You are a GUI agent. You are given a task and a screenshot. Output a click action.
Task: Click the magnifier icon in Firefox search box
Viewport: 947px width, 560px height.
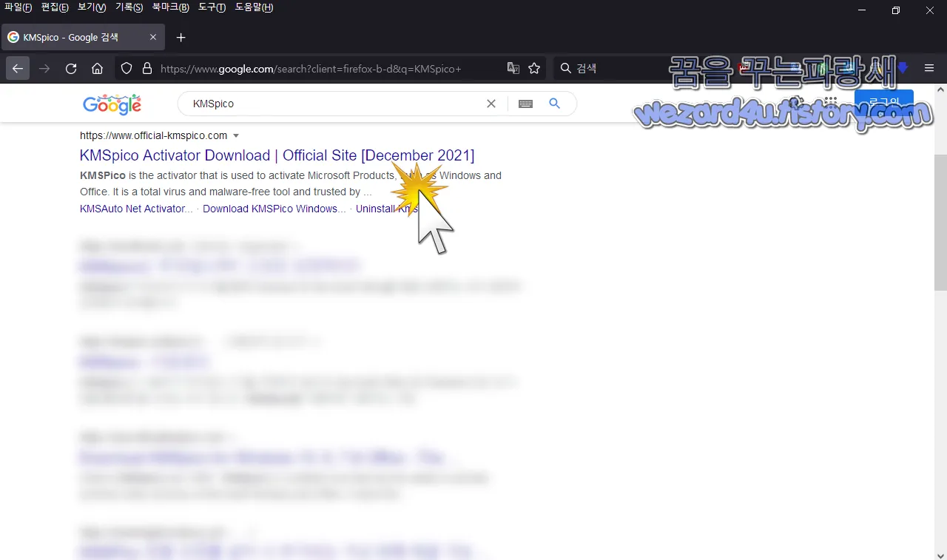tap(566, 68)
